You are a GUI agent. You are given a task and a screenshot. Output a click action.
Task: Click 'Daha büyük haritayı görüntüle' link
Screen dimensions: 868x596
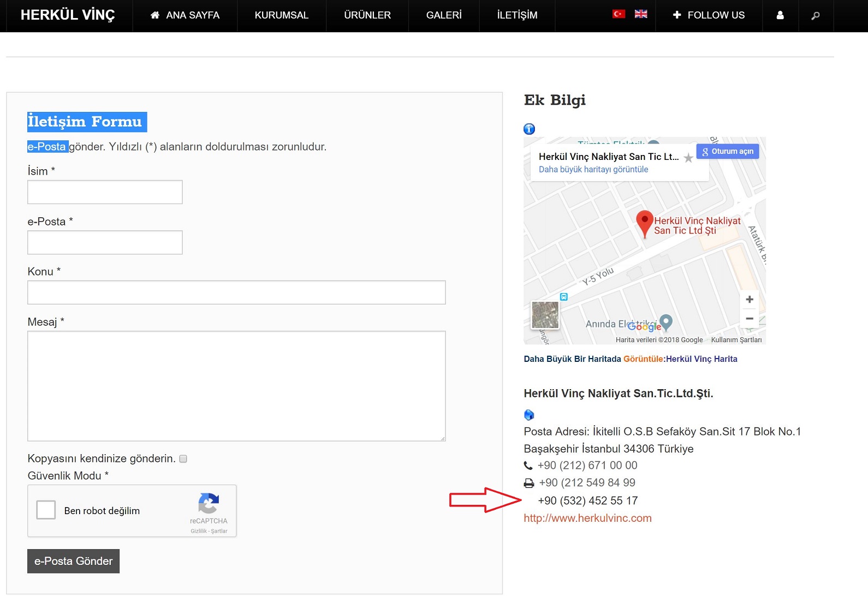(x=593, y=169)
